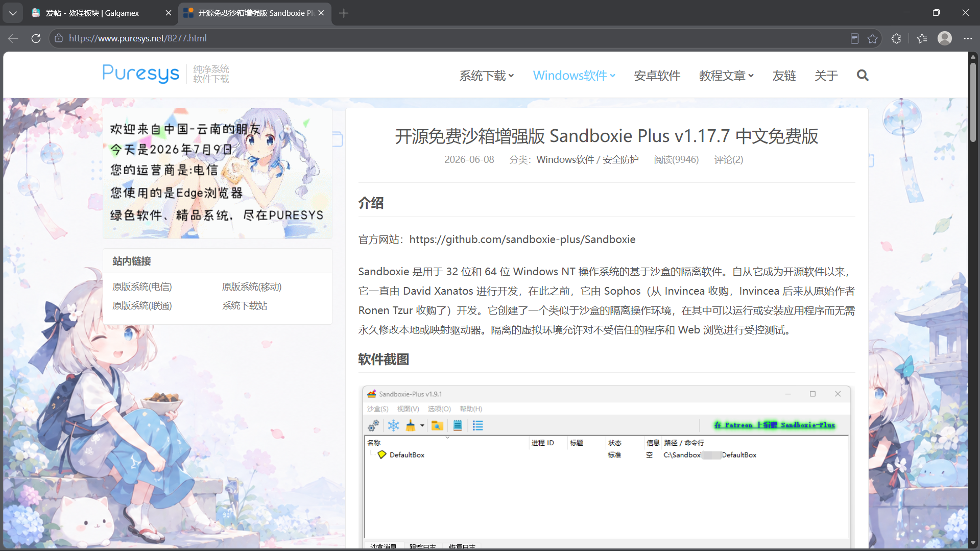Reload the current page
Image resolution: width=980 pixels, height=551 pixels.
pyautogui.click(x=36, y=38)
